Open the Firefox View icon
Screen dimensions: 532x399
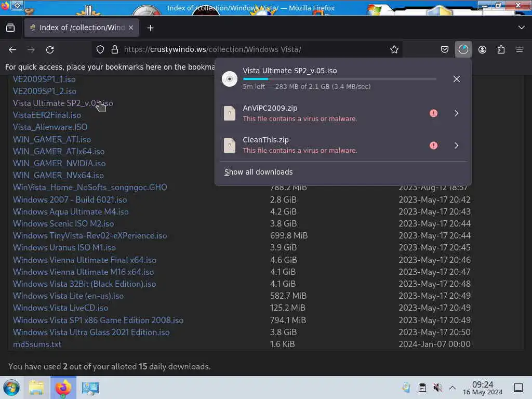click(10, 28)
